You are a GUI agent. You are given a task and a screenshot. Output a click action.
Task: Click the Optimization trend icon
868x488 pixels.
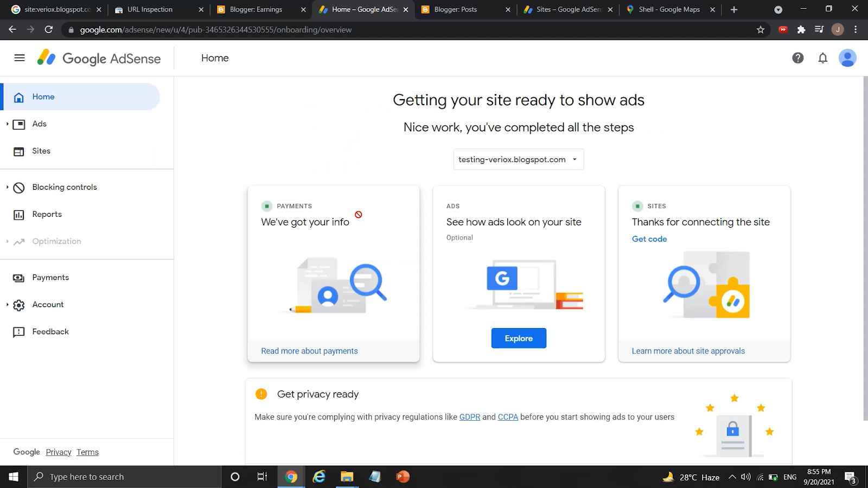tap(19, 242)
